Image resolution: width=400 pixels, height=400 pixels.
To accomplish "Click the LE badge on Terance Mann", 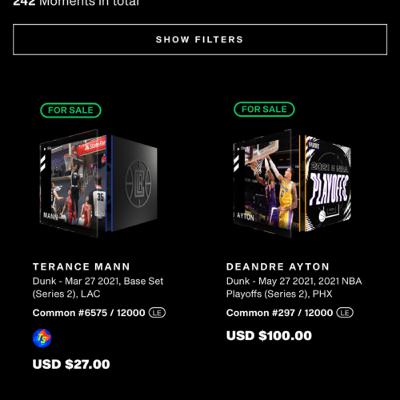I will click(x=157, y=313).
